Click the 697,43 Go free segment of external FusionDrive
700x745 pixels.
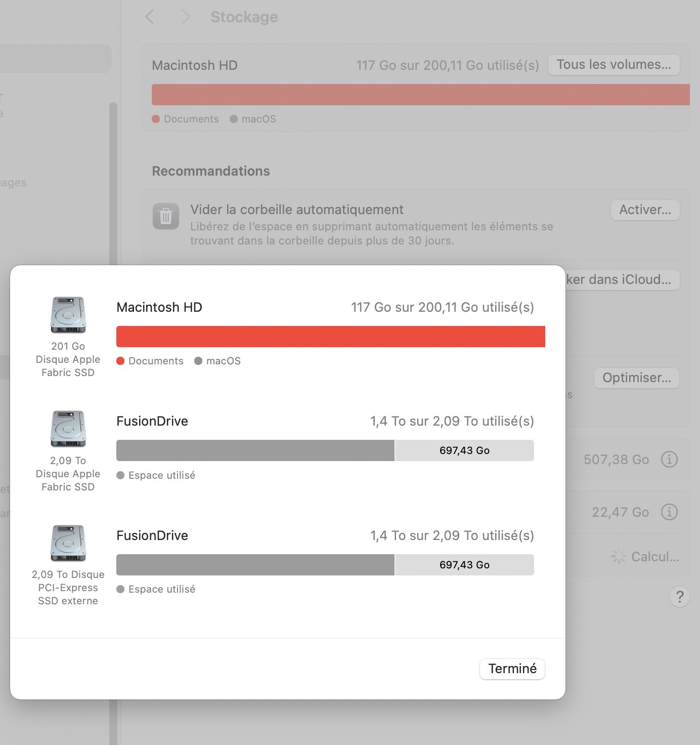coord(464,565)
